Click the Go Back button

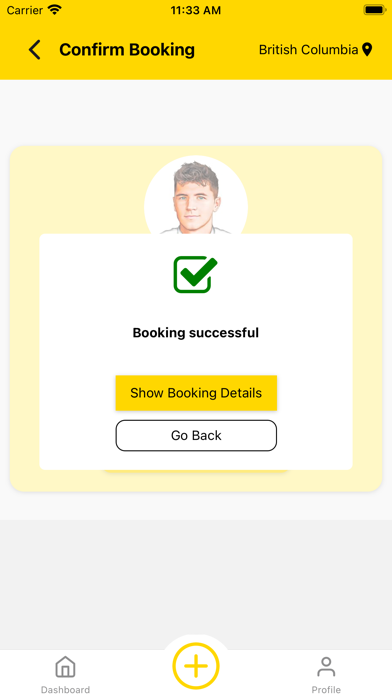196,435
